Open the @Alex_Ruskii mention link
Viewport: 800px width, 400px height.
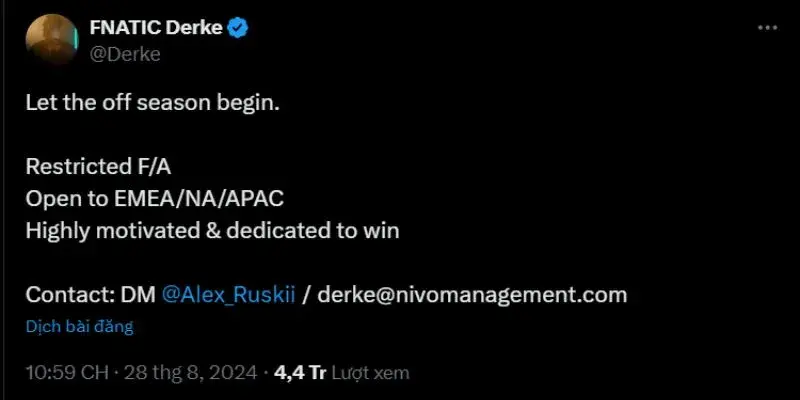pyautogui.click(x=228, y=295)
